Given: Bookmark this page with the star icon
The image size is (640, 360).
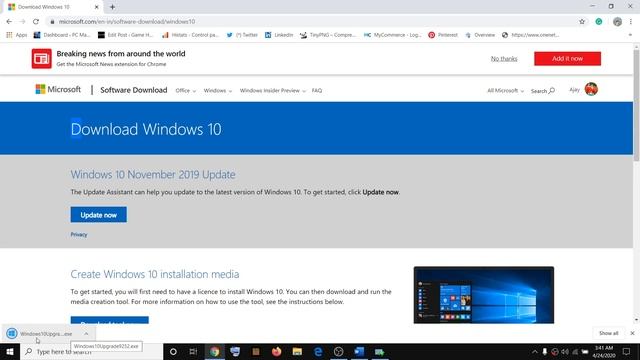Looking at the screenshot, I should [582, 22].
